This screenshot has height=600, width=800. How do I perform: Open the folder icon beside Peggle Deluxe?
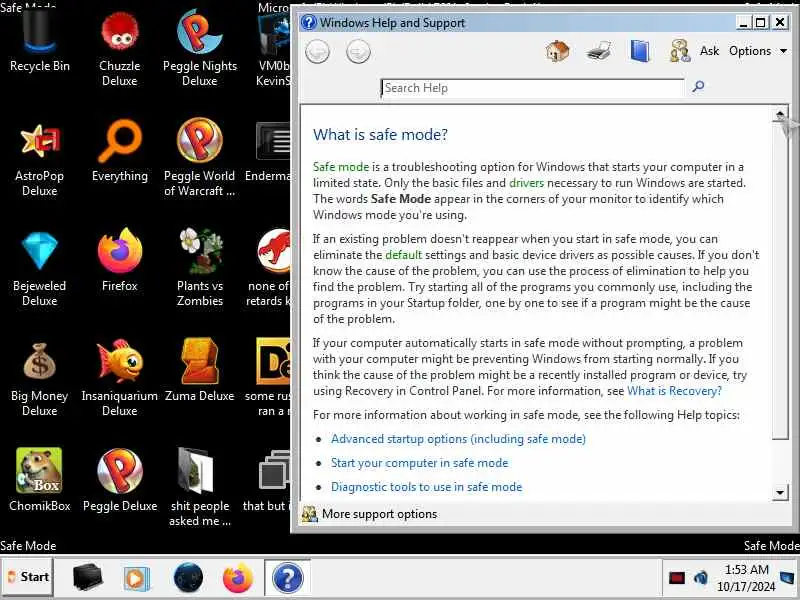(x=199, y=487)
